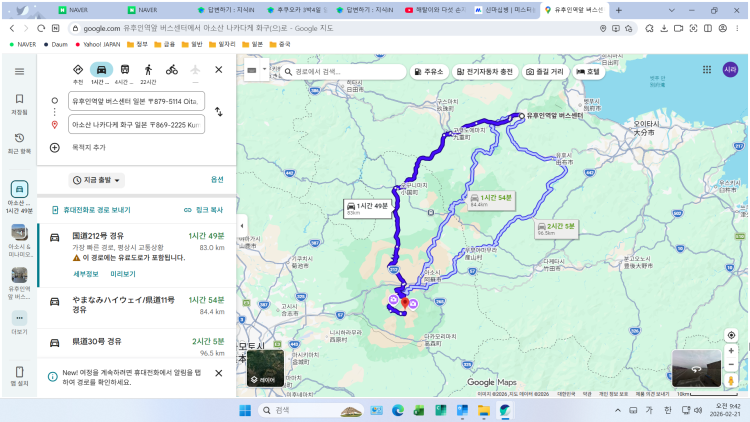The height and width of the screenshot is (422, 750).
Task: Click 세부정보 link for the fastest route
Action: pos(86,273)
